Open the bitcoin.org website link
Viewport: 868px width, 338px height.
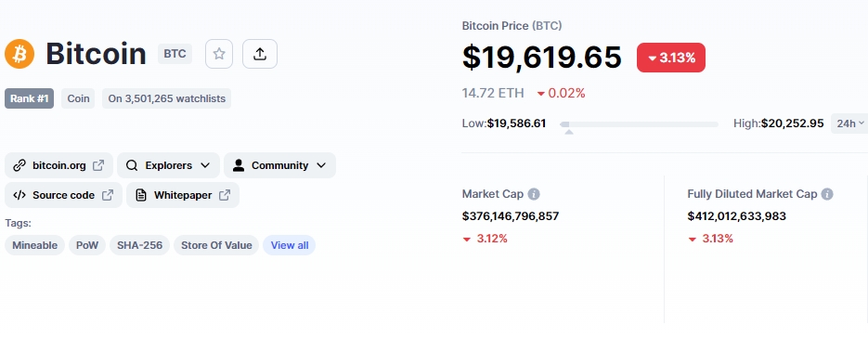[58, 165]
